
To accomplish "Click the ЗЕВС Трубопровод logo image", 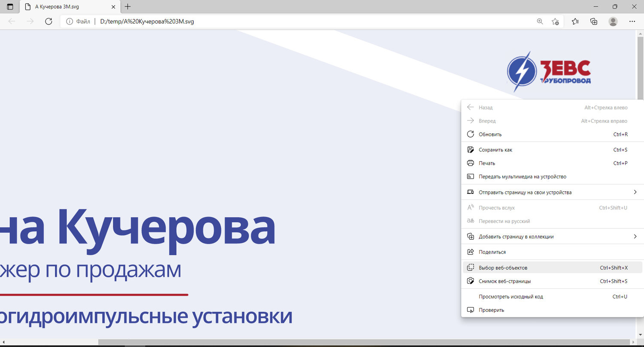I will pos(549,72).
